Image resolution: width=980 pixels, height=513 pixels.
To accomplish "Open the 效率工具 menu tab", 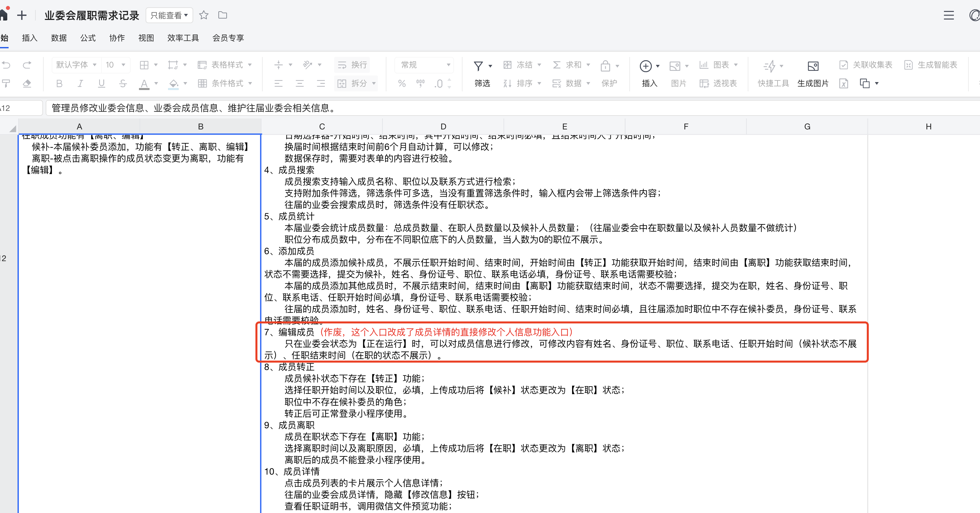I will (x=183, y=38).
